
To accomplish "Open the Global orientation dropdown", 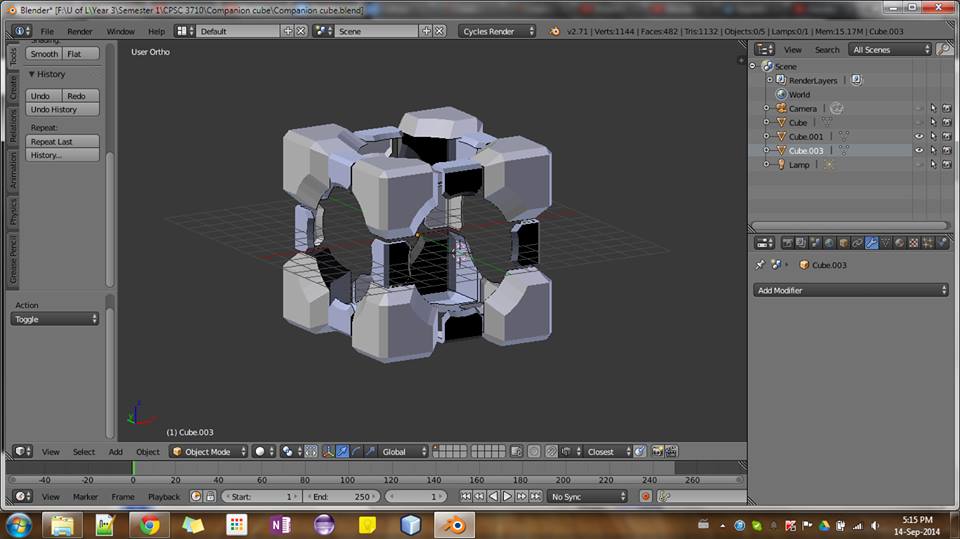I will click(x=403, y=451).
